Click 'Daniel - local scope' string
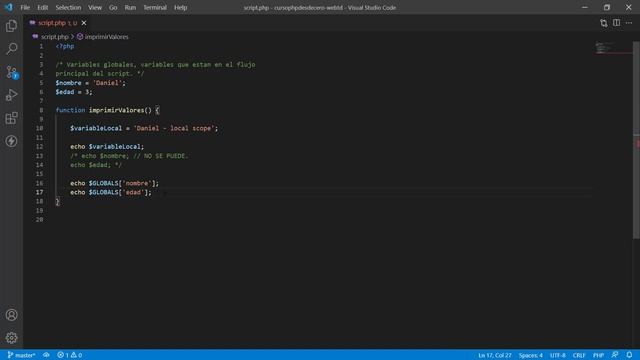The image size is (640, 360). pos(174,128)
